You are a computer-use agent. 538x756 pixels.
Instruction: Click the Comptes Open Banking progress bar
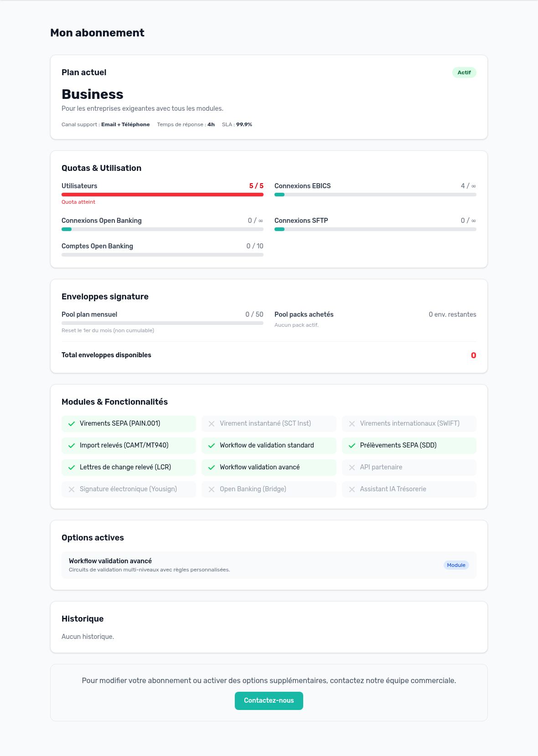pyautogui.click(x=162, y=255)
